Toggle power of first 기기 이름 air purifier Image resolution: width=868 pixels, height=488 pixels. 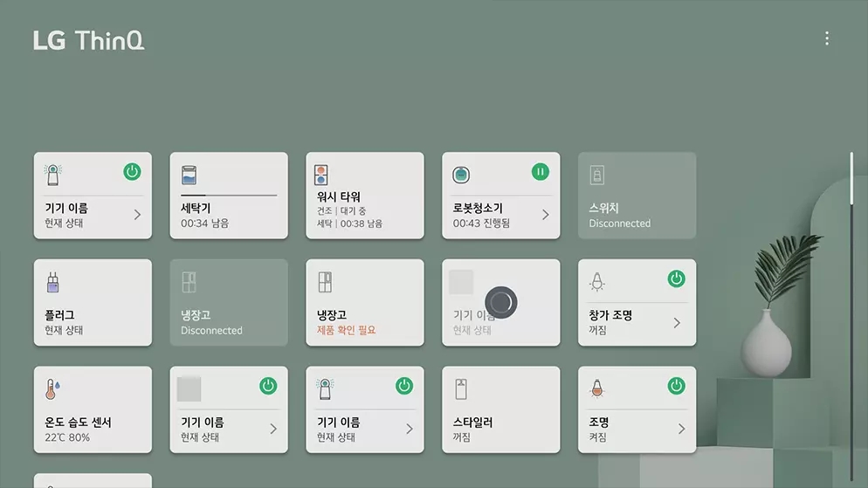pyautogui.click(x=132, y=171)
